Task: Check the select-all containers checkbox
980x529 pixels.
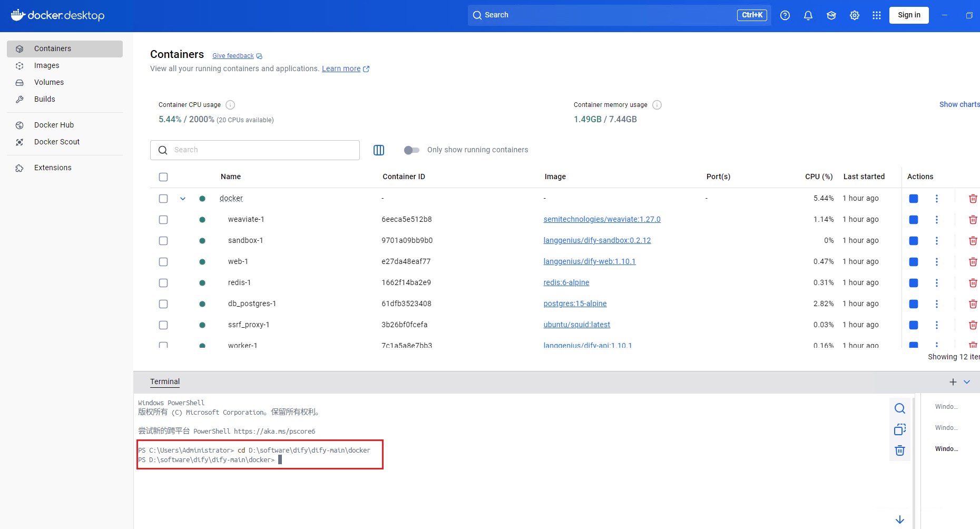Action: click(163, 177)
